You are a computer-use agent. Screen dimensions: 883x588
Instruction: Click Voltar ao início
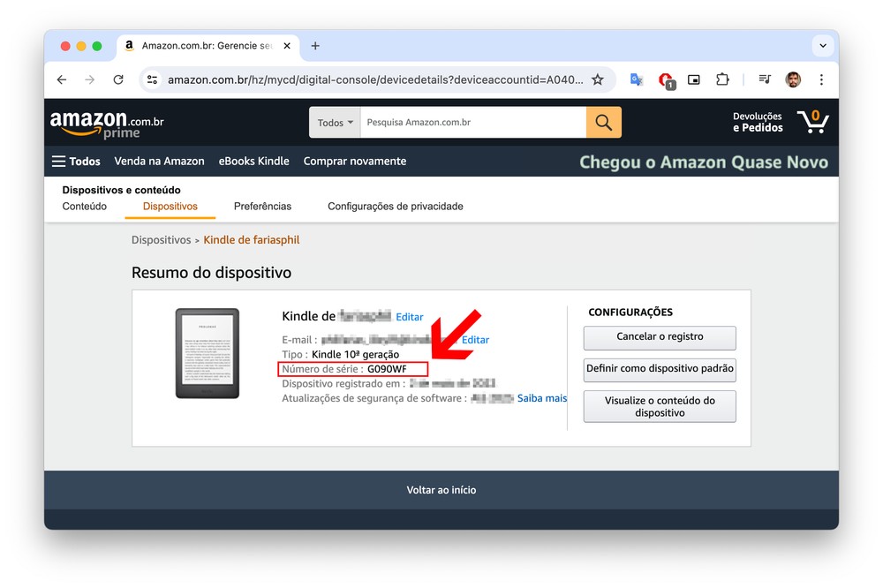point(441,491)
